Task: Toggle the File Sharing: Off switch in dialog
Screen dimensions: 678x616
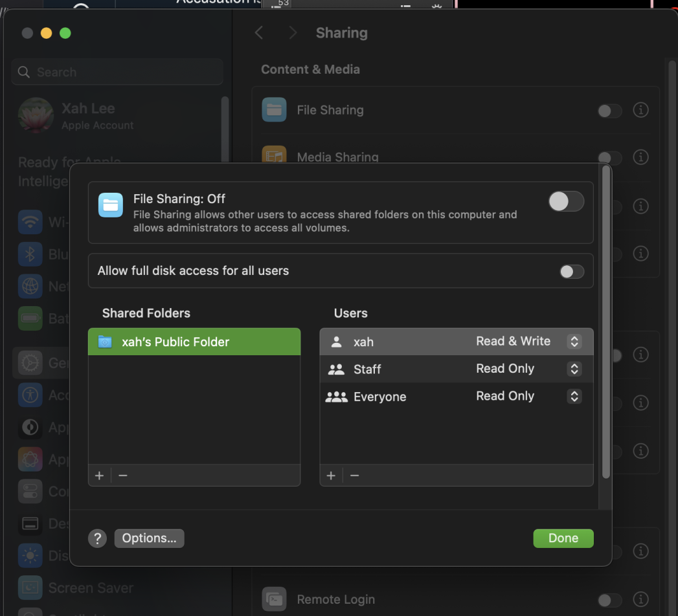Action: [x=566, y=202]
